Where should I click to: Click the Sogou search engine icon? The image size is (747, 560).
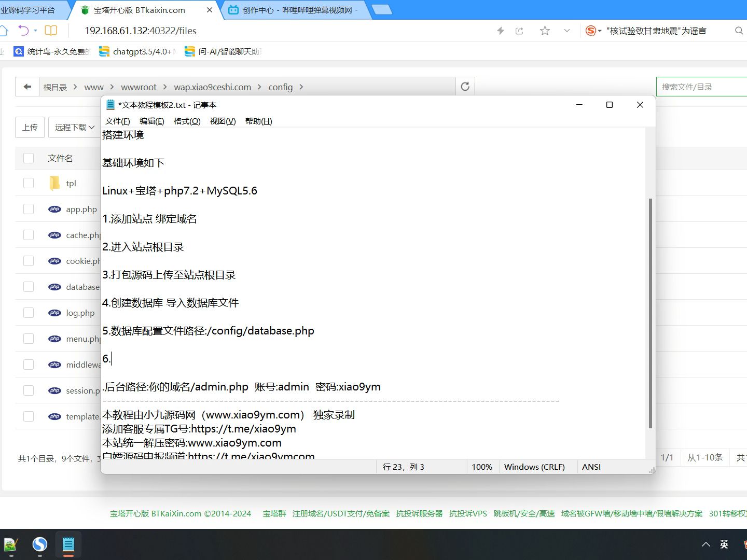point(590,31)
